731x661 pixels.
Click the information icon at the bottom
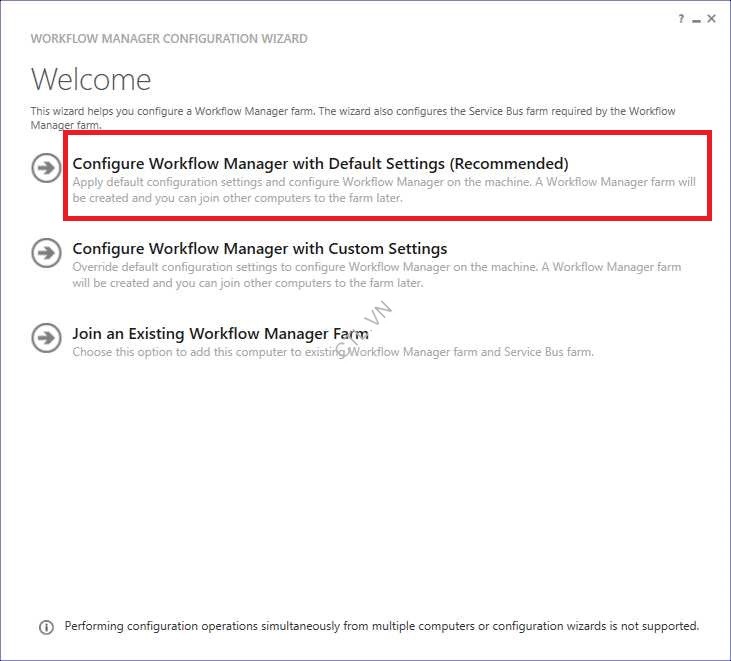(x=46, y=627)
